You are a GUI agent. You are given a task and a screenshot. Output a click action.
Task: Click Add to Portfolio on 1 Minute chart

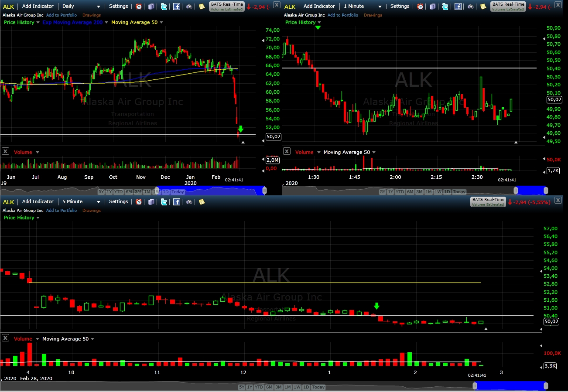click(x=343, y=15)
